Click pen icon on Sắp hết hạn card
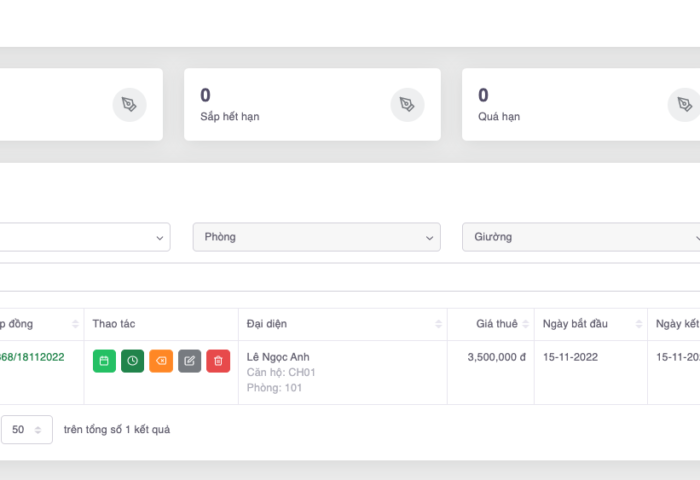Image resolution: width=700 pixels, height=480 pixels. [x=407, y=104]
